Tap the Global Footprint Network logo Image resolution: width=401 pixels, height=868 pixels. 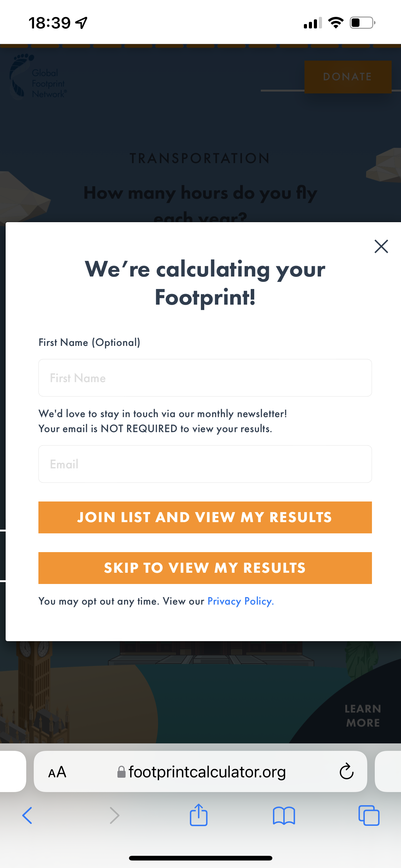[x=38, y=77]
